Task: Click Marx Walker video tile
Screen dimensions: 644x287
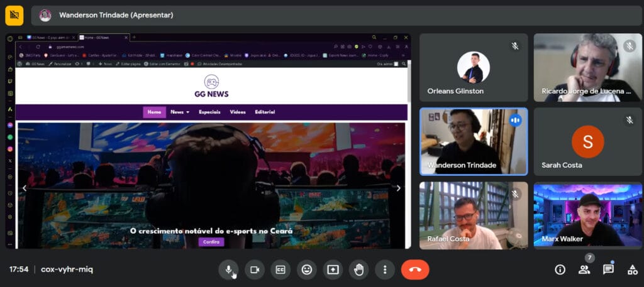Action: click(x=587, y=215)
